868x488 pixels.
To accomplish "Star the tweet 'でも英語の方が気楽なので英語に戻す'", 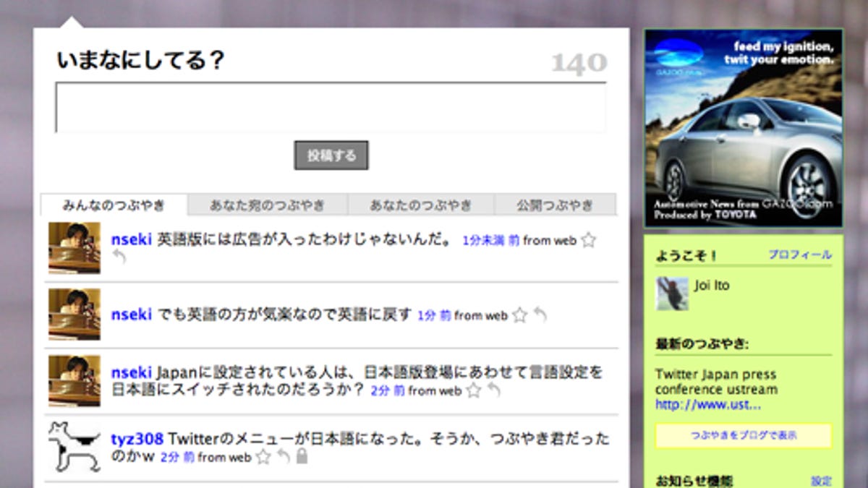I will tap(519, 315).
